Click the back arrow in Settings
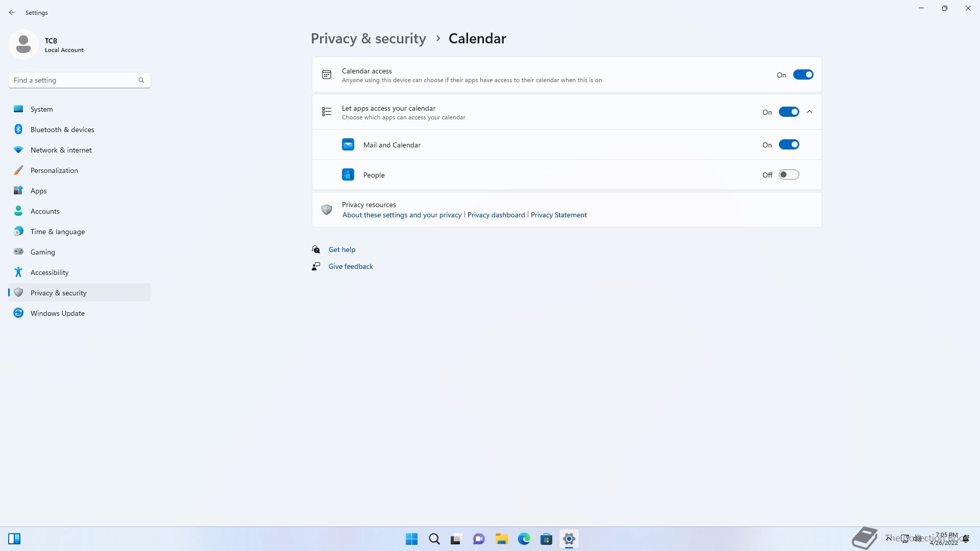Screen dimensions: 980x551 click(x=12, y=12)
